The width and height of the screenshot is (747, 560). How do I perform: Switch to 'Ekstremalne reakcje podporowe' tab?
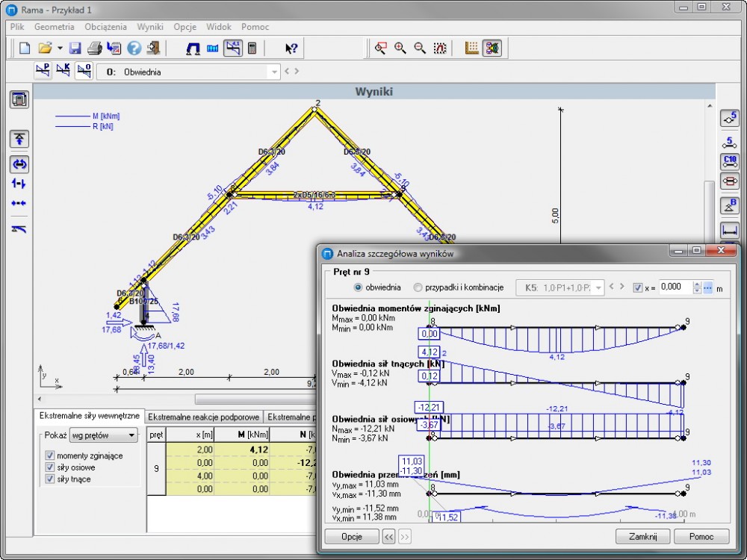tap(203, 417)
